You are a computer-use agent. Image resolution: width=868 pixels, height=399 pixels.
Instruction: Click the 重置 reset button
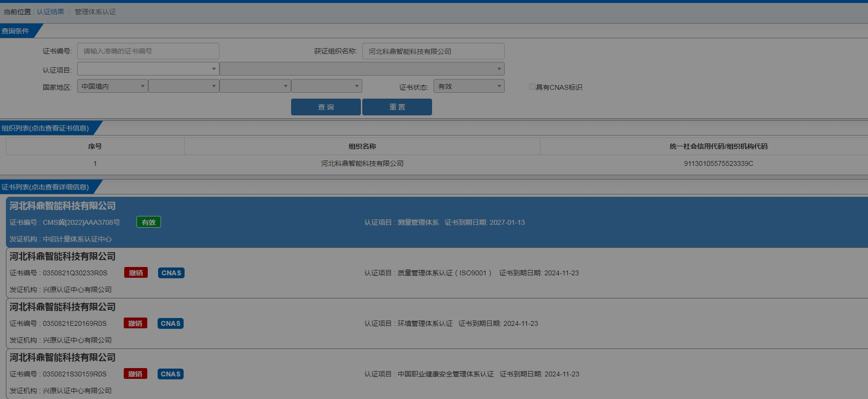point(397,107)
